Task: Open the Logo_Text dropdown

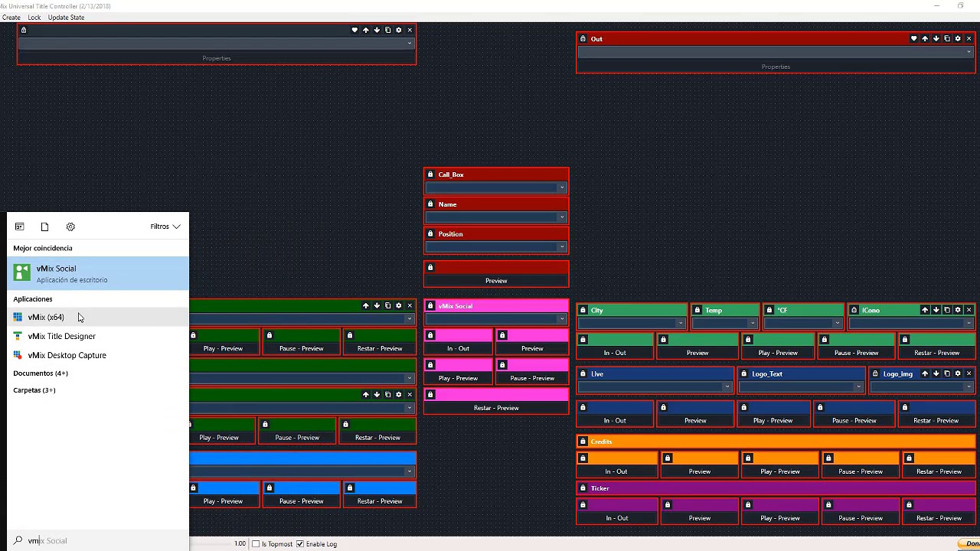Action: [801, 386]
